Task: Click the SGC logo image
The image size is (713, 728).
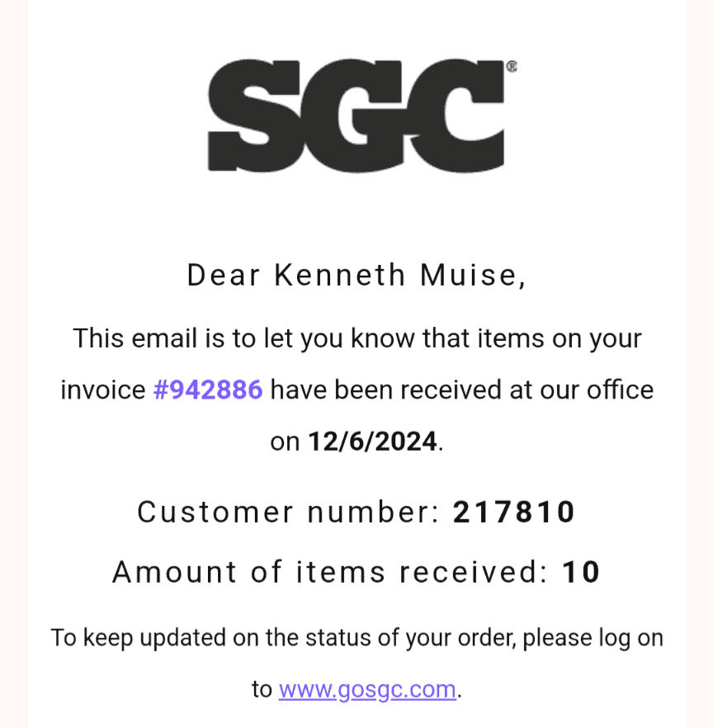Action: pyautogui.click(x=356, y=116)
